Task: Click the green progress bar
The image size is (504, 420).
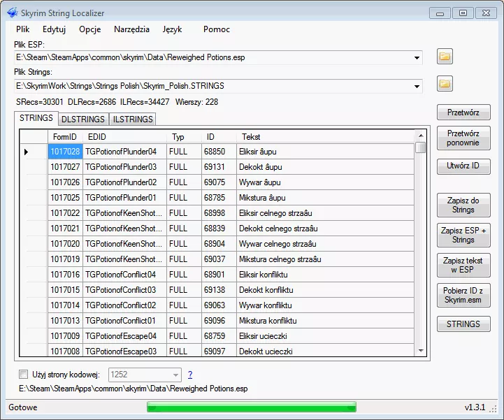Action: [251, 407]
